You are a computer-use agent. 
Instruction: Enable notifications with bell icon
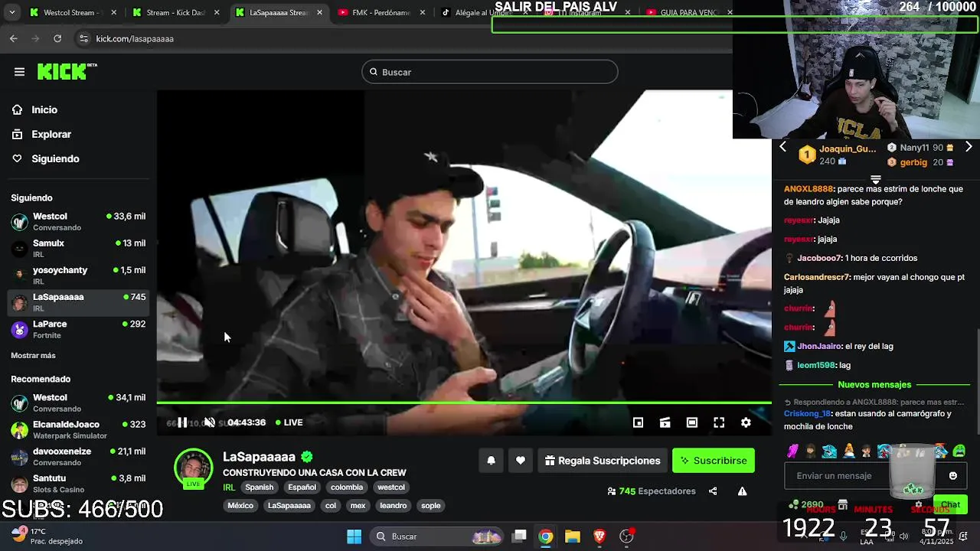492,461
